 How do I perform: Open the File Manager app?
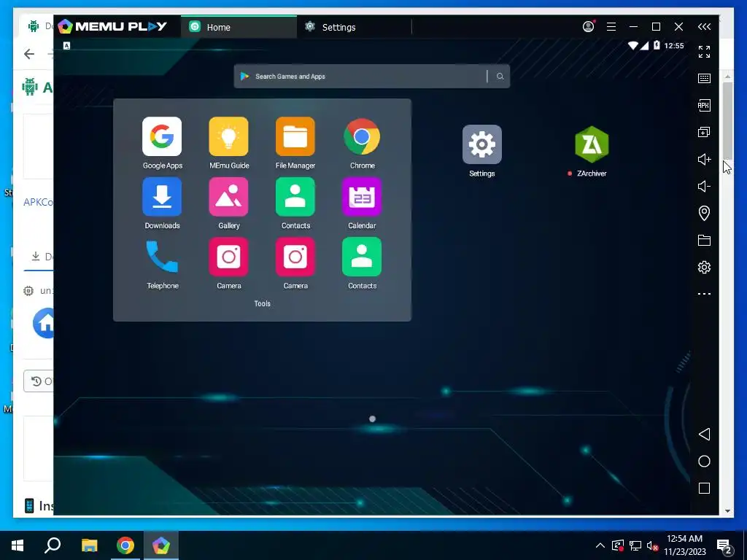[295, 136]
